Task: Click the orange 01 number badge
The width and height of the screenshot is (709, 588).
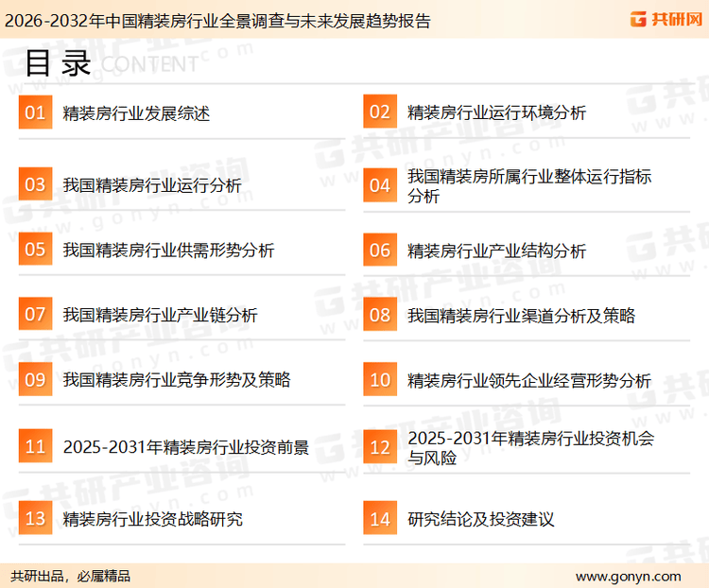Action: [x=35, y=112]
